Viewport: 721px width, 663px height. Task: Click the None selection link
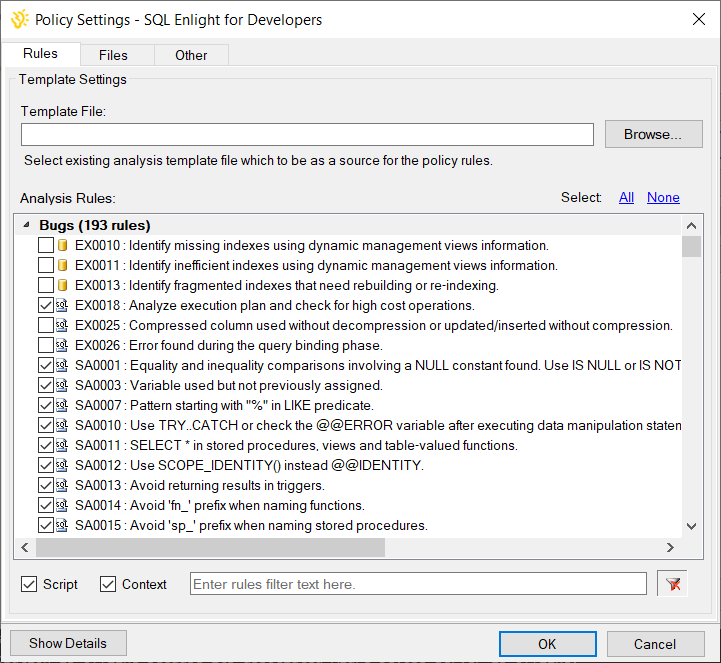(x=663, y=197)
